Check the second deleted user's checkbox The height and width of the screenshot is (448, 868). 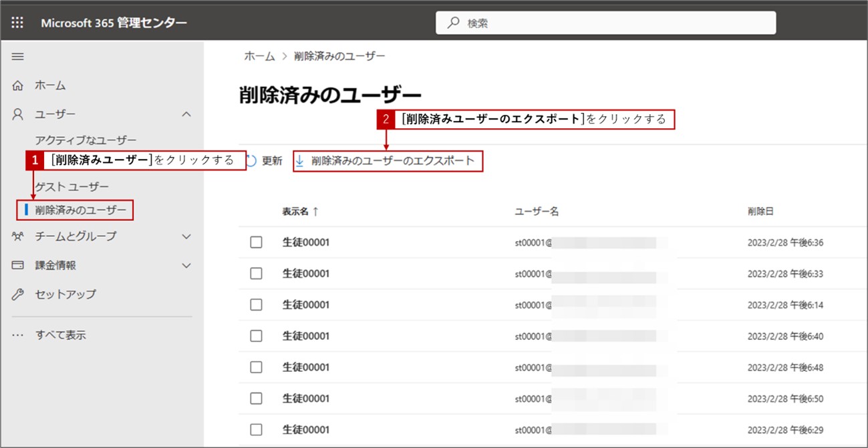(256, 273)
